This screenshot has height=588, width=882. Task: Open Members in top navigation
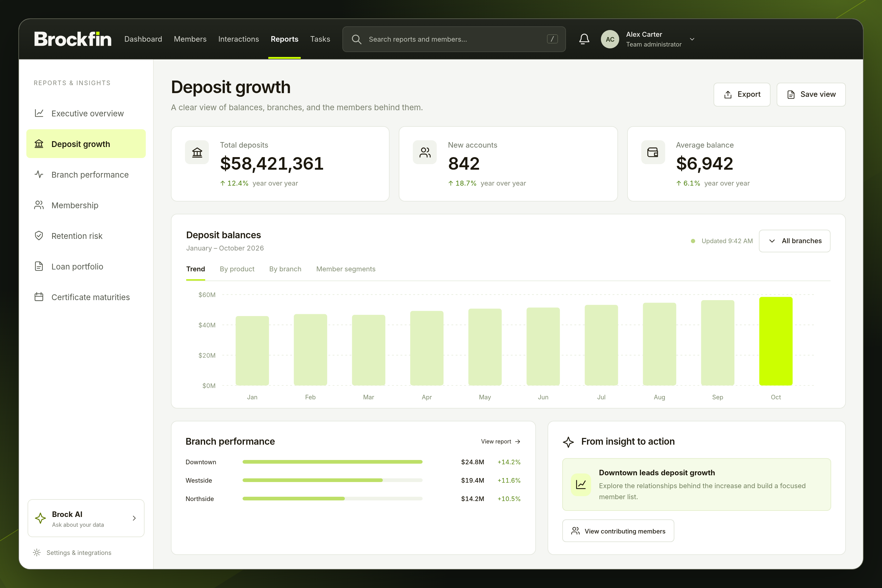click(x=190, y=39)
